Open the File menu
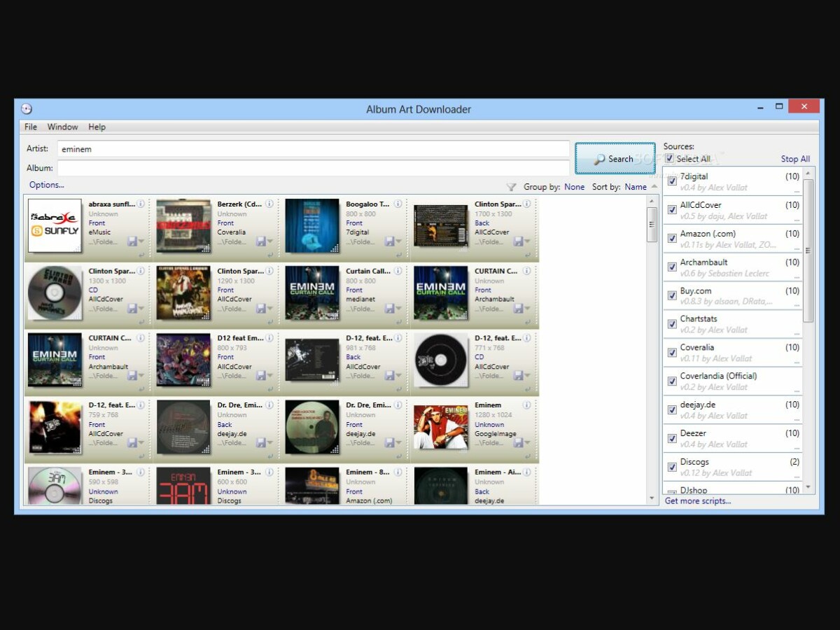Viewport: 840px width, 630px height. coord(31,127)
